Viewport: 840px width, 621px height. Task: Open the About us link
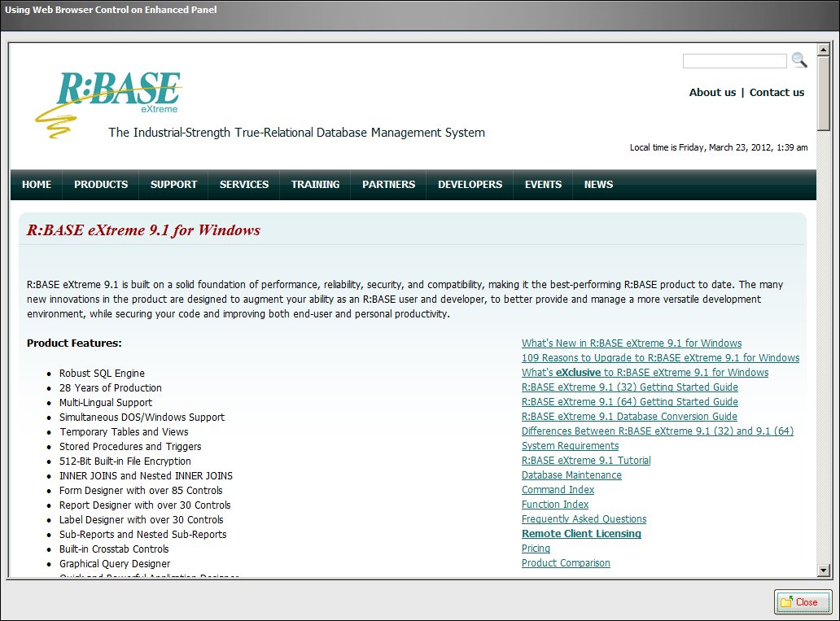click(712, 93)
